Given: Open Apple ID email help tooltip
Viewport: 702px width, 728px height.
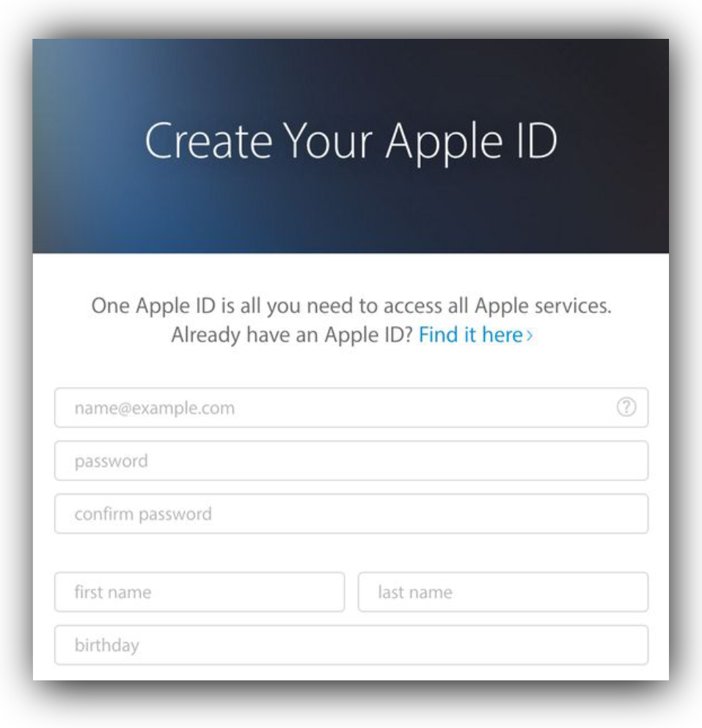Looking at the screenshot, I should coord(626,407).
